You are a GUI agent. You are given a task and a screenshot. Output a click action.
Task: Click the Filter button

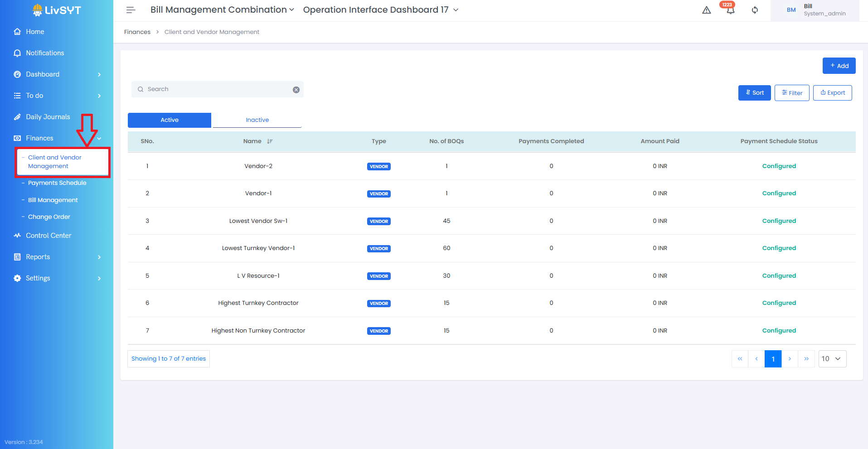click(791, 93)
